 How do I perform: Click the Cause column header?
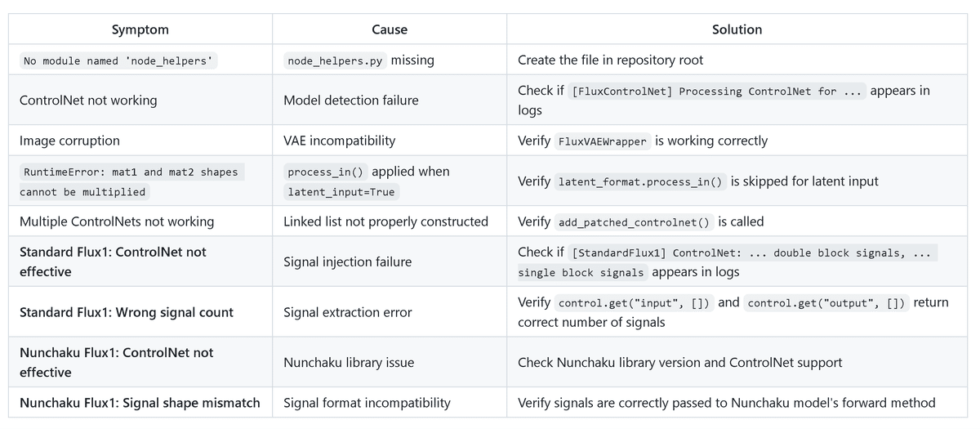[x=389, y=29]
